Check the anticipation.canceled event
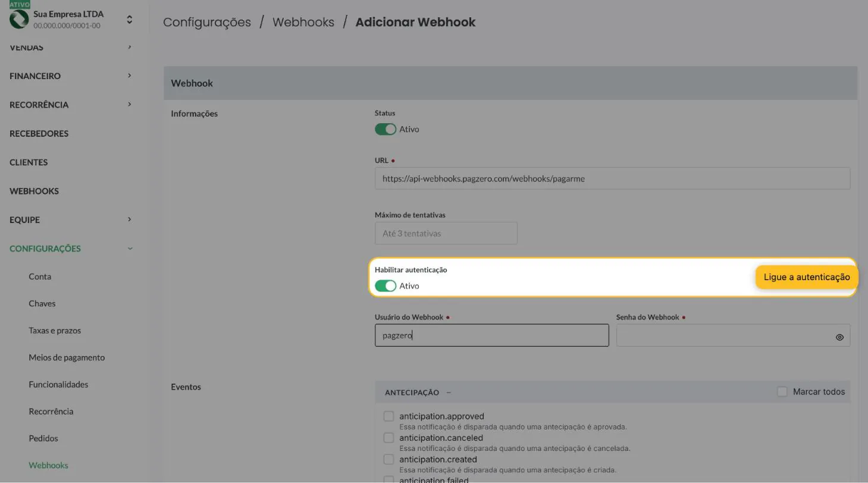This screenshot has width=868, height=483. pyautogui.click(x=388, y=438)
